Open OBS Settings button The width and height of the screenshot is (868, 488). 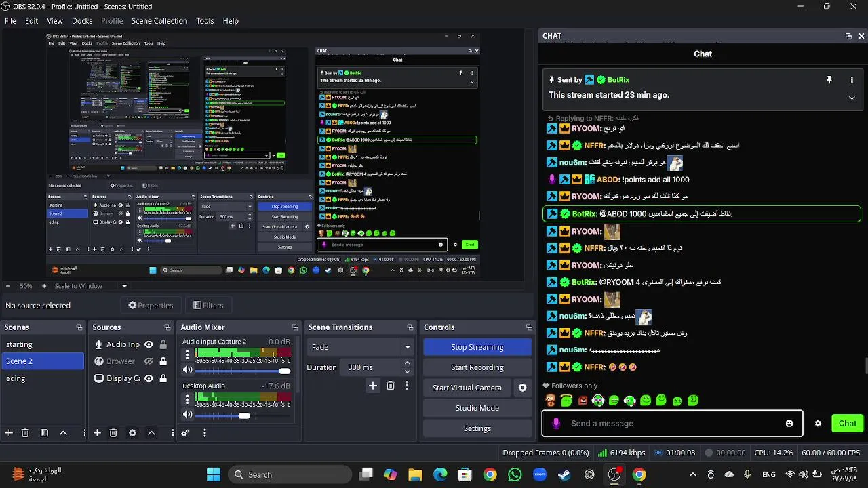(x=477, y=428)
